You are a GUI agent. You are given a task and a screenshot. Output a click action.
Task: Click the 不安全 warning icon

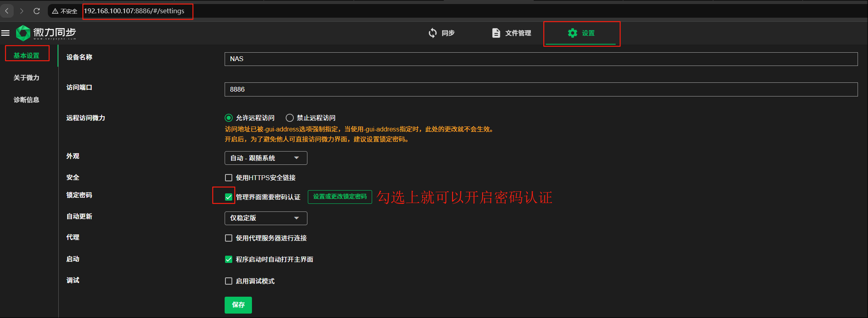(x=55, y=11)
